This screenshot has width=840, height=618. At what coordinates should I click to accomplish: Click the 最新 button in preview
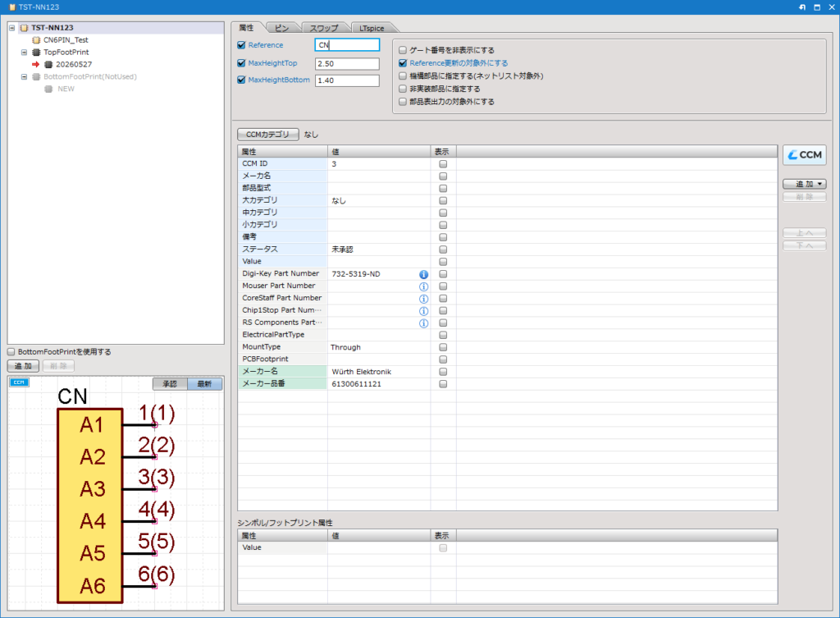click(x=204, y=384)
